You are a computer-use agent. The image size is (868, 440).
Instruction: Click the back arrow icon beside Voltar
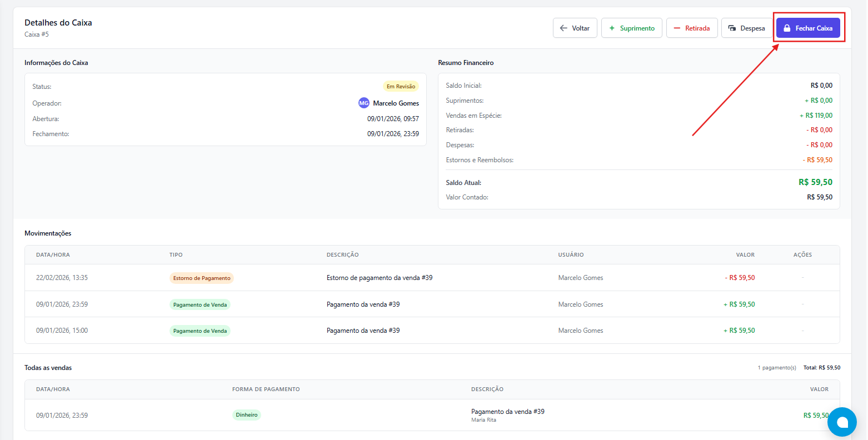point(563,28)
